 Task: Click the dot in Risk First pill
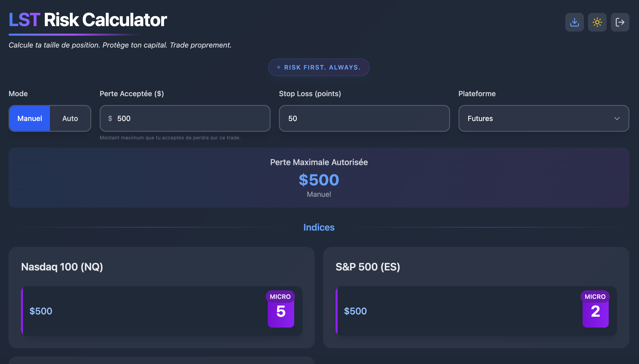279,67
